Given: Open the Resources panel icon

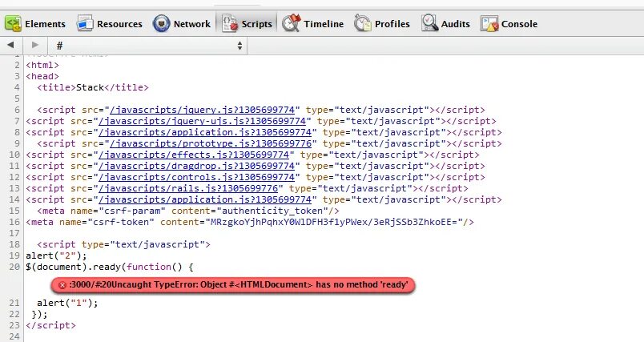Looking at the screenshot, I should [85, 23].
